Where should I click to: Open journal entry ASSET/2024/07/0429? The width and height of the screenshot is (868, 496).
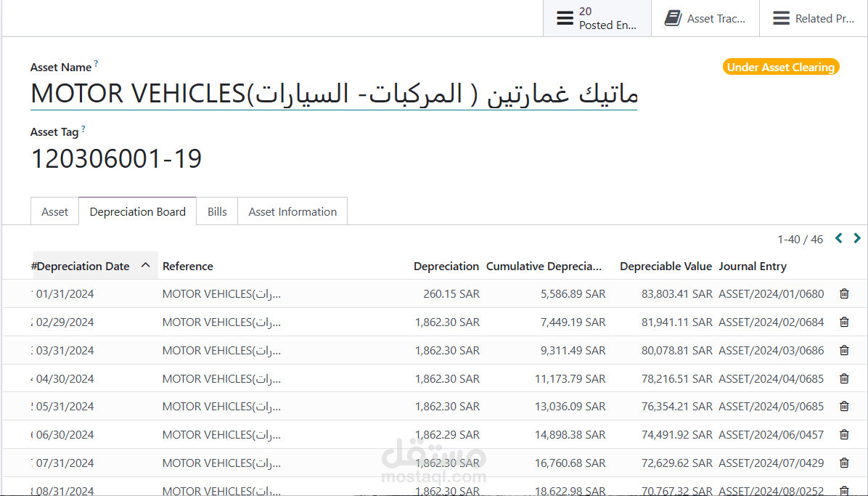point(771,463)
